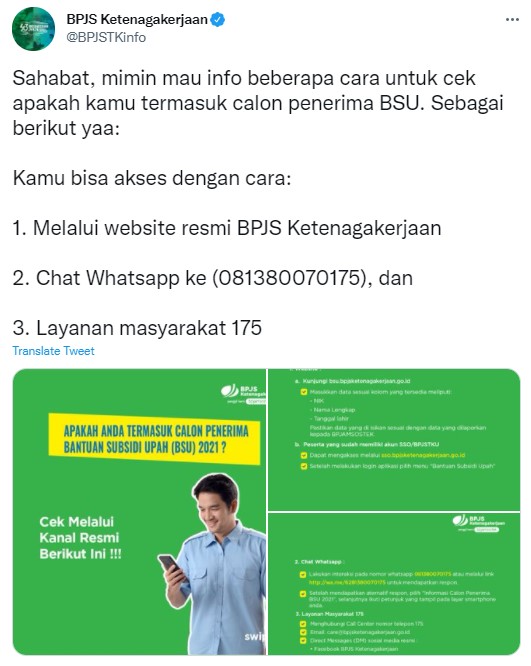Click the BPJS logo in the left image
Image resolution: width=531 pixels, height=666 pixels.
[x=243, y=394]
